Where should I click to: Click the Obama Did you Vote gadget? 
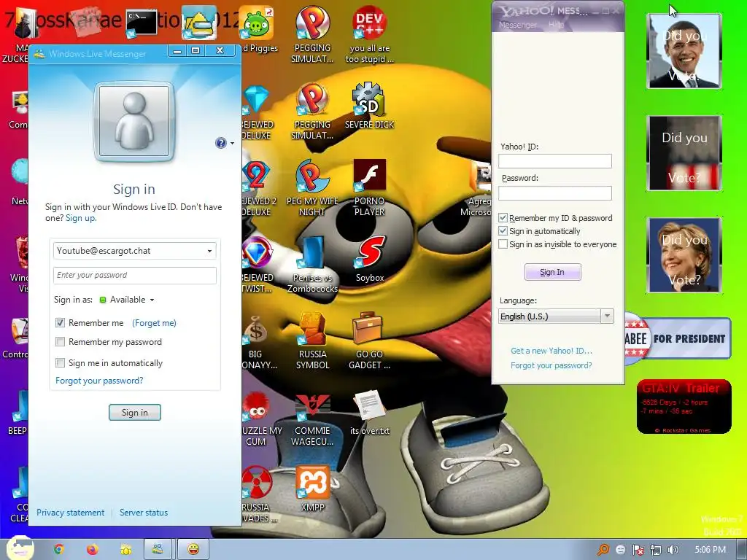point(684,51)
